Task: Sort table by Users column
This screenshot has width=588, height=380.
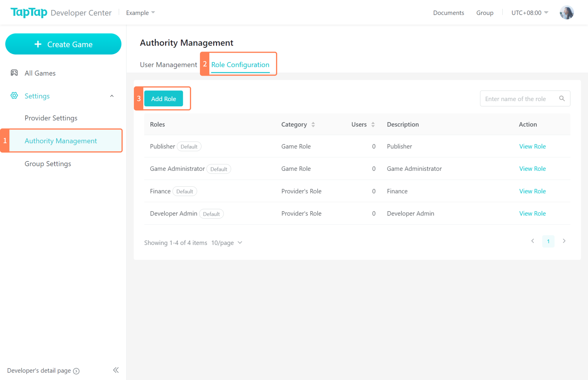Action: [x=373, y=124]
